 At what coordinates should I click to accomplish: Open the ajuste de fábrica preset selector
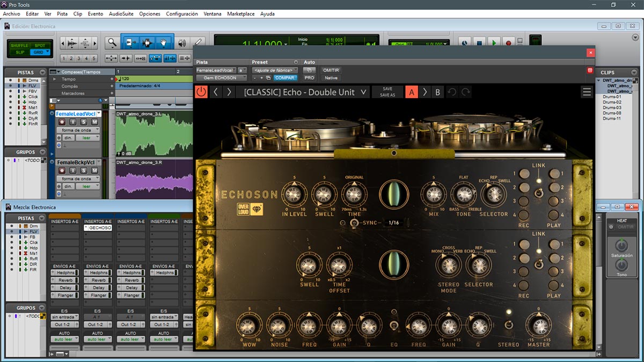pos(274,70)
